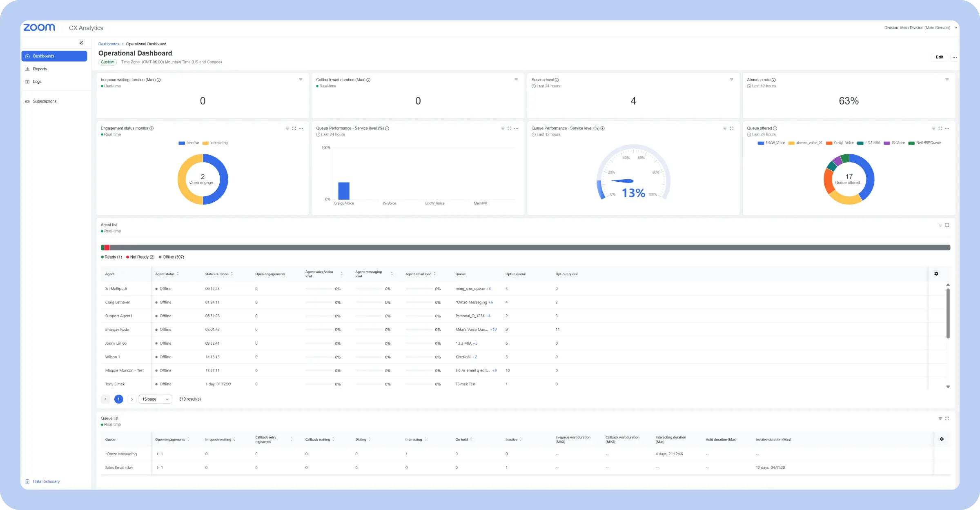The image size is (980, 510).
Task: Expand Engagement status monitor to fullscreen
Action: (294, 128)
